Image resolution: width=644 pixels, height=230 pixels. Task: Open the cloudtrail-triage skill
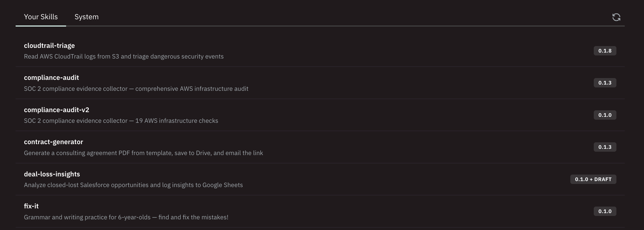49,46
